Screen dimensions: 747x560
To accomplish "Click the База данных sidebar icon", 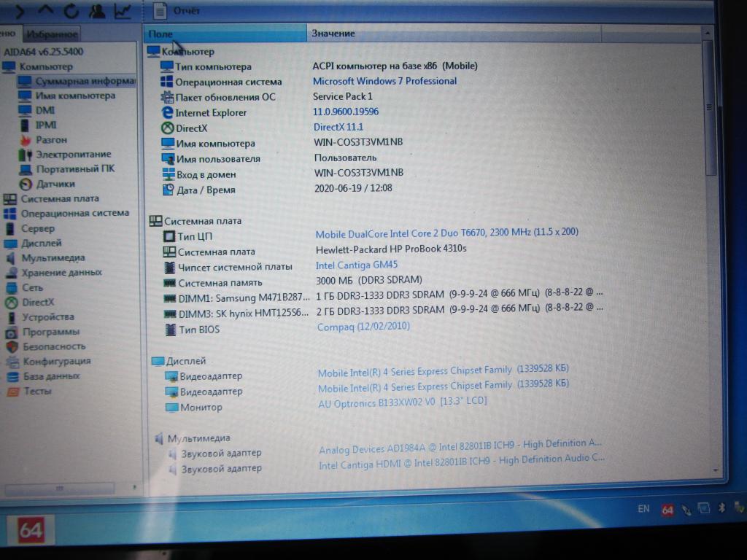I will pos(13,377).
